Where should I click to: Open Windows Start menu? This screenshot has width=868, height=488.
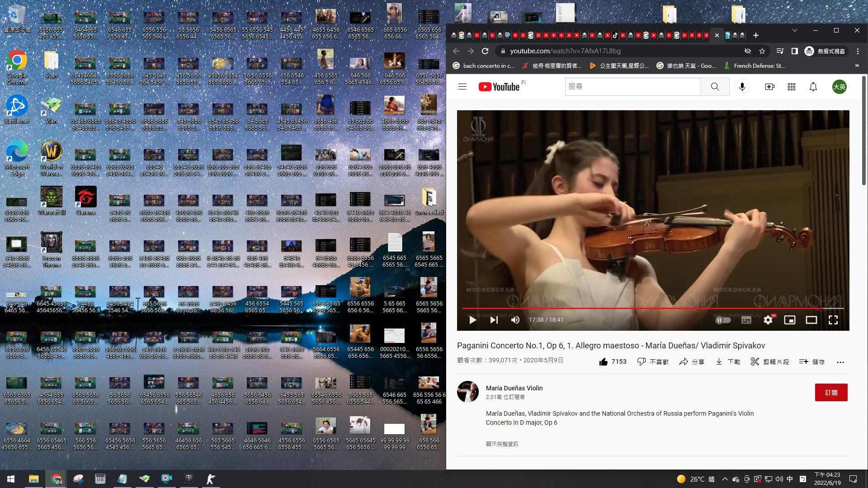[11, 479]
